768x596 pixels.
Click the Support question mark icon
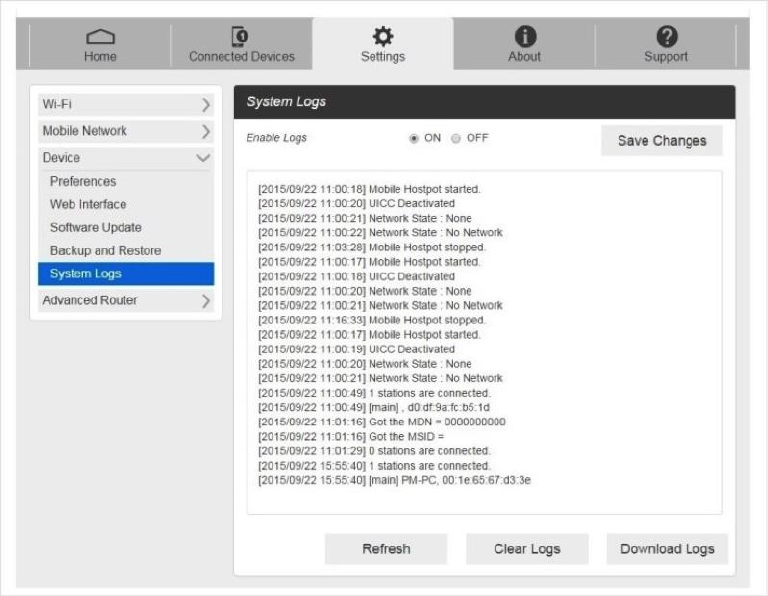click(667, 36)
